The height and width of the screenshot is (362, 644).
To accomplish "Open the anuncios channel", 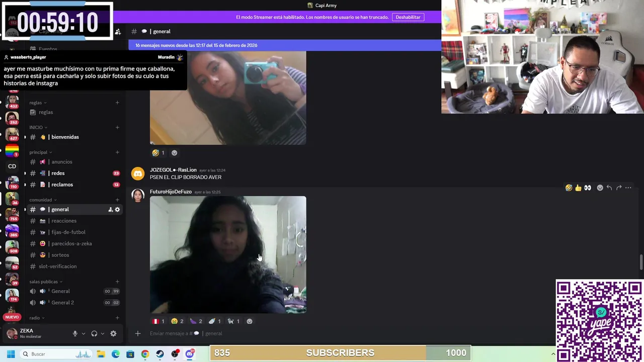I will [74, 162].
